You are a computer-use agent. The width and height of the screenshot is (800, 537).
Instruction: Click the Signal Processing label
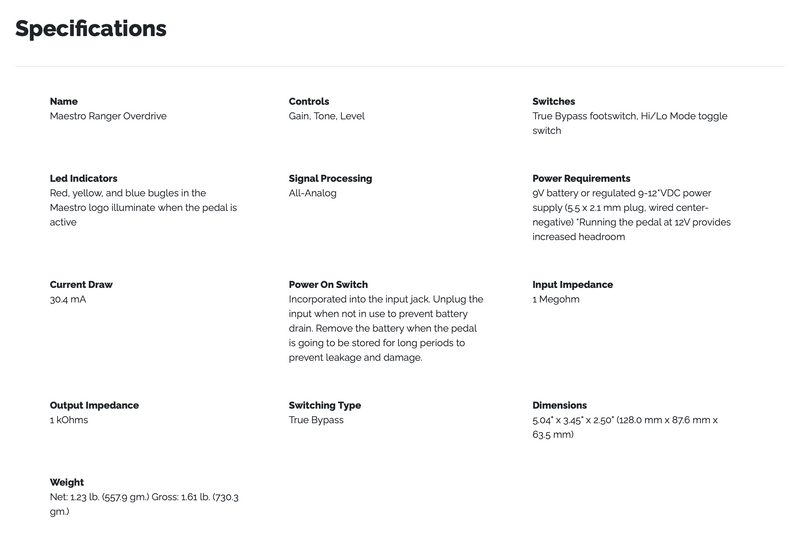(330, 178)
